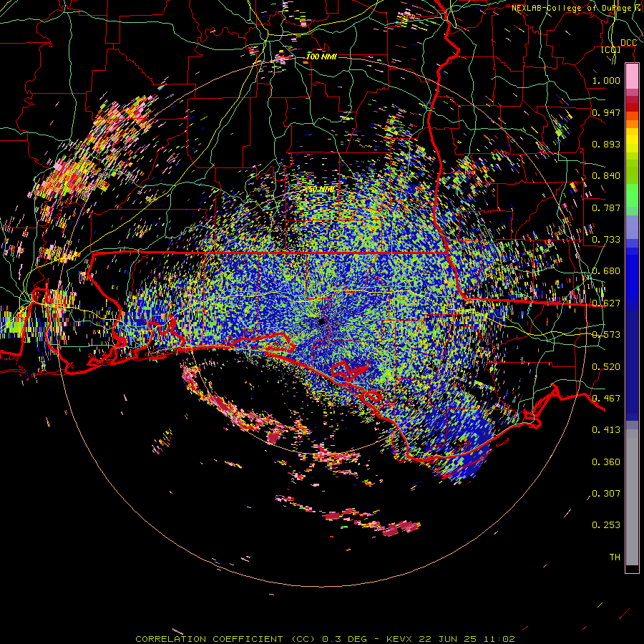Click the 0.307 legend value
Viewport: 644px width, 644px height.
[x=606, y=494]
